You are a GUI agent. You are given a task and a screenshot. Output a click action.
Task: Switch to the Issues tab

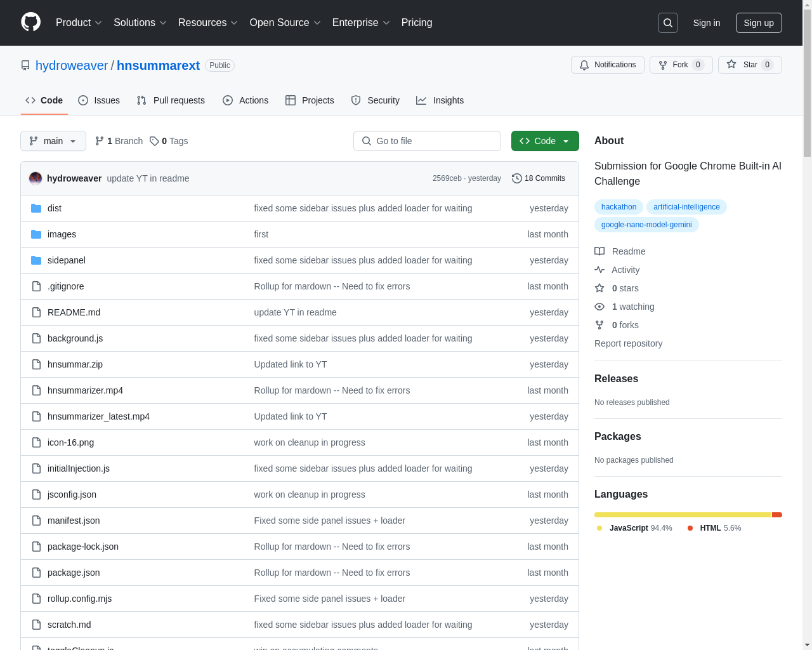(x=99, y=100)
